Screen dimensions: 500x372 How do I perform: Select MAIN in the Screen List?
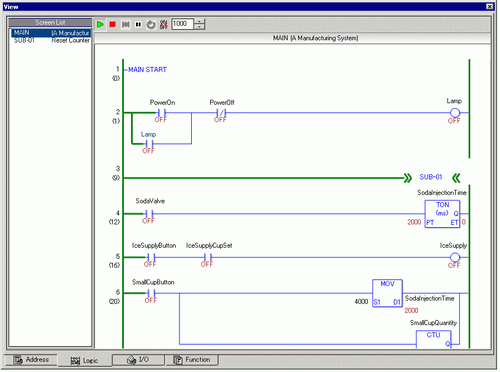tap(51, 33)
